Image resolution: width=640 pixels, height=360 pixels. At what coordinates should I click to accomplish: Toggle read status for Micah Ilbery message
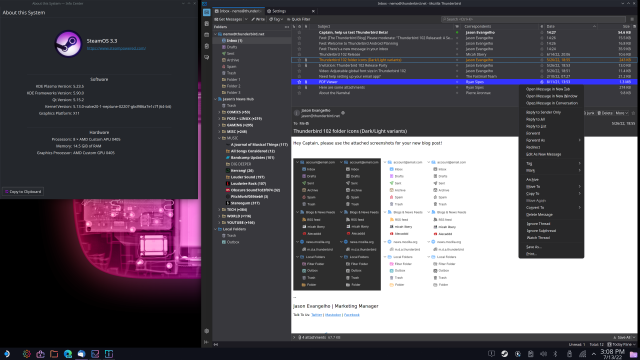point(457,54)
